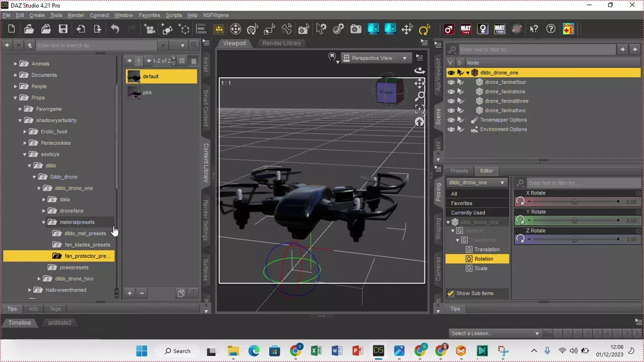Switch to the Render Library tab
Image resolution: width=644 pixels, height=362 pixels.
point(281,43)
